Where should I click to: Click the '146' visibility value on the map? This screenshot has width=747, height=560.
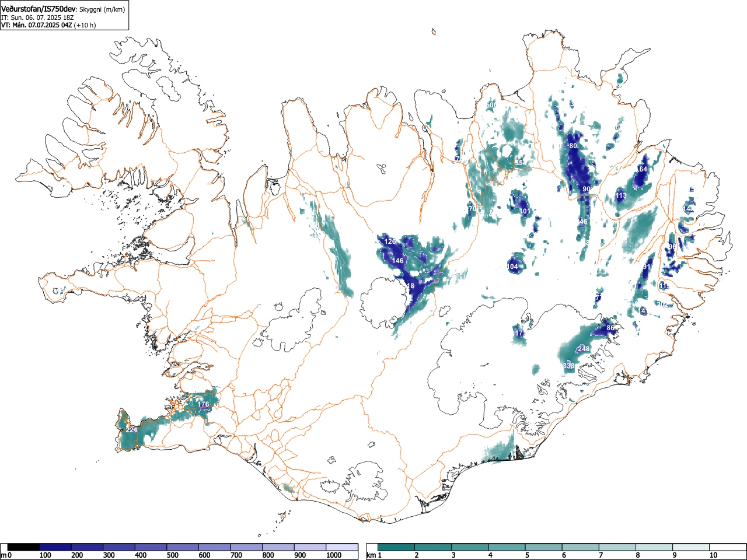point(398,261)
